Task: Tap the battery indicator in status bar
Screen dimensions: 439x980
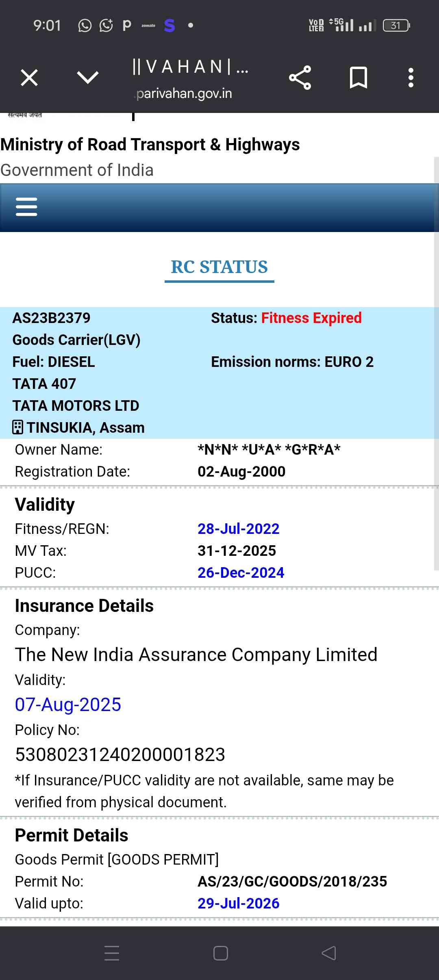Action: [x=396, y=26]
